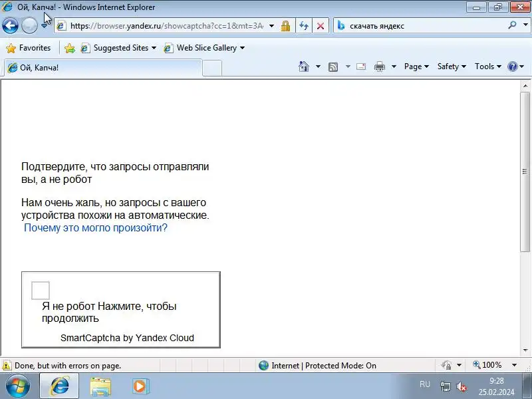The width and height of the screenshot is (532, 399).
Task: Stop loading with the red X icon
Action: (320, 26)
